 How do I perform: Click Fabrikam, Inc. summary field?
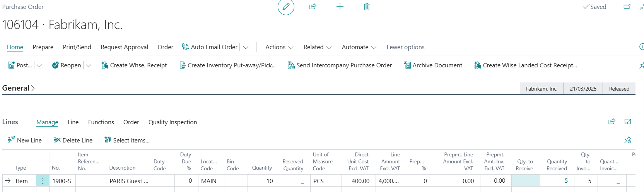(542, 89)
